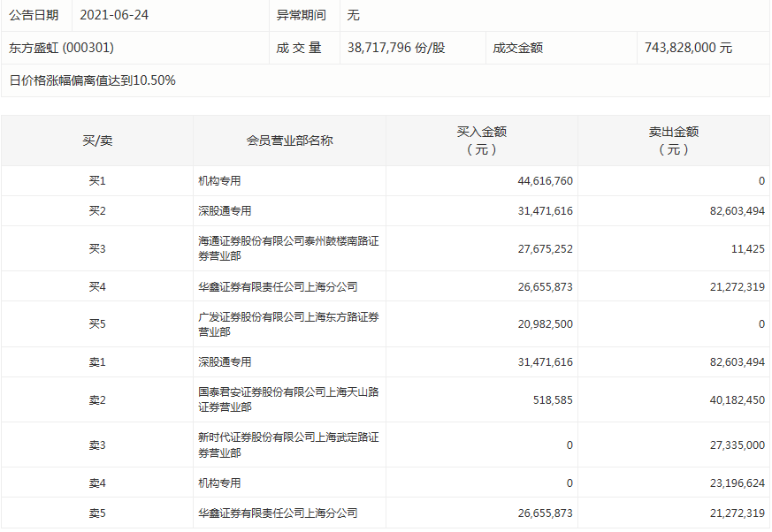The height and width of the screenshot is (532, 772).
Task: Click the 异常期间 label
Action: pyautogui.click(x=301, y=15)
